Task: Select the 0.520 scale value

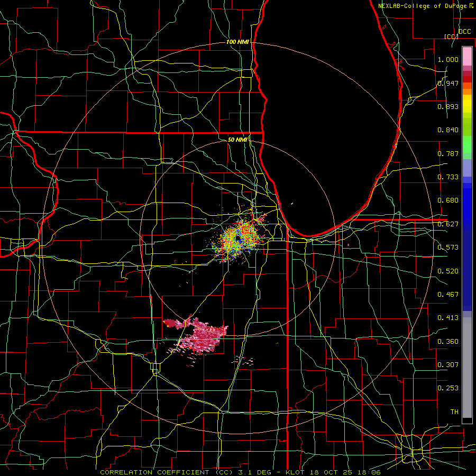Action: pos(448,271)
